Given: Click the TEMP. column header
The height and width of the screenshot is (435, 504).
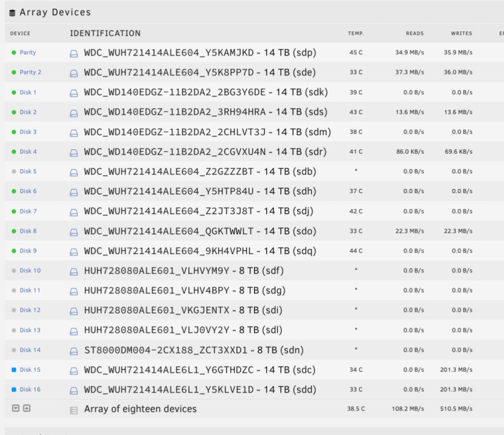Looking at the screenshot, I should click(x=356, y=34).
